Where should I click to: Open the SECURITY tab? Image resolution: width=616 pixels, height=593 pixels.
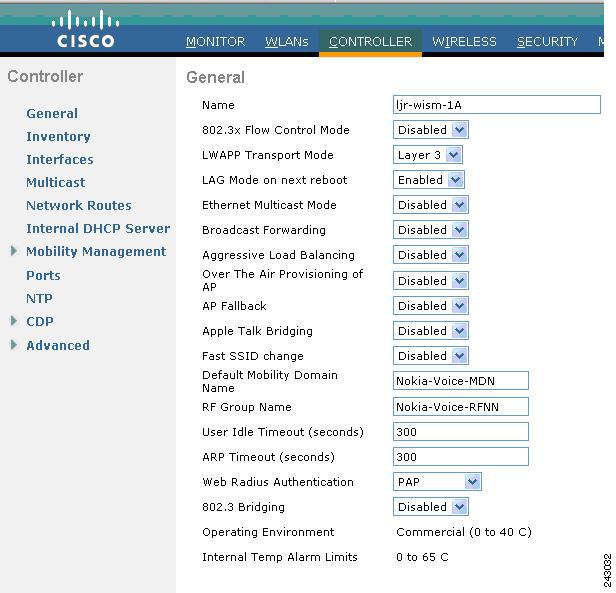click(547, 42)
